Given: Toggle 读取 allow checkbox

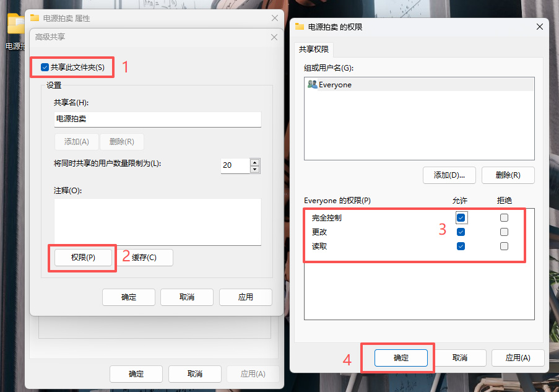Looking at the screenshot, I should (x=461, y=246).
